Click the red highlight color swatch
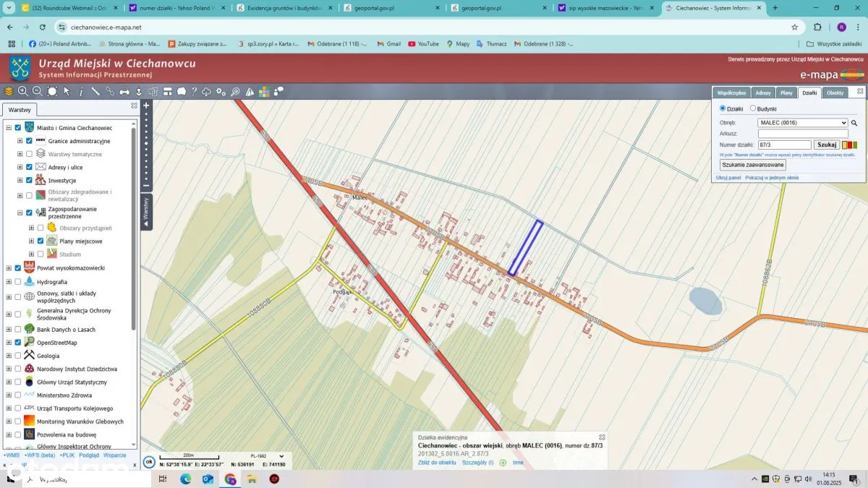 click(x=849, y=145)
